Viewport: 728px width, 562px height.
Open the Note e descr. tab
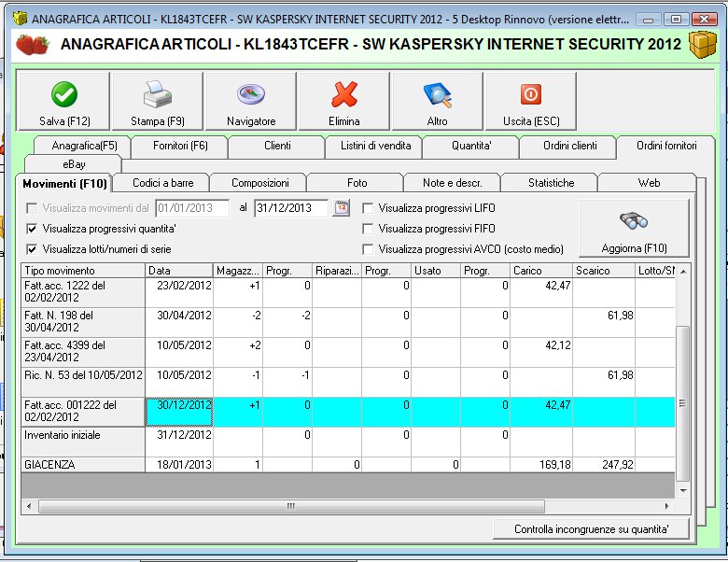453,183
